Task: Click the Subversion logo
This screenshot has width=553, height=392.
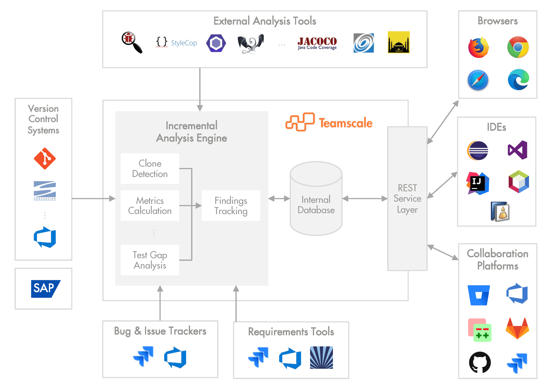Action: pyautogui.click(x=45, y=190)
